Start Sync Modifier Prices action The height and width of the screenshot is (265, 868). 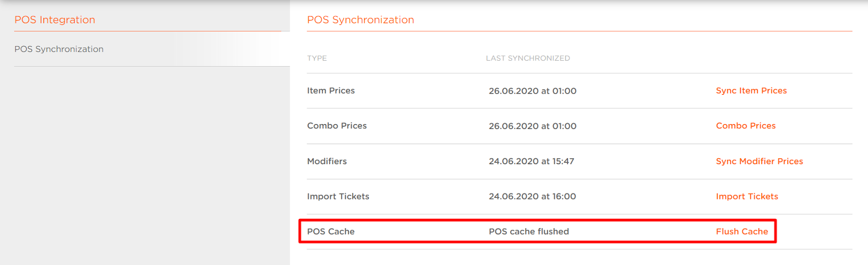(759, 161)
